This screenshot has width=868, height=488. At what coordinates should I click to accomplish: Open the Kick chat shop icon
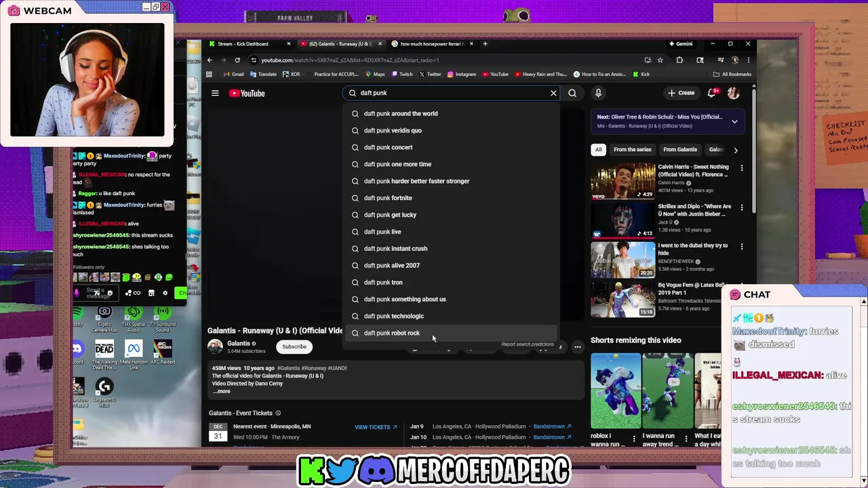pyautogui.click(x=151, y=293)
